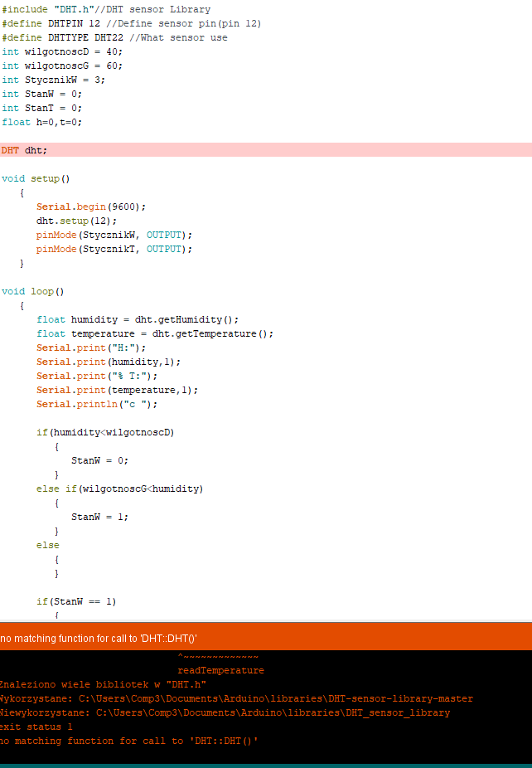This screenshot has width=532, height=768.
Task: Click 'float humidity = dht.getHumidity();' line
Action: [138, 320]
